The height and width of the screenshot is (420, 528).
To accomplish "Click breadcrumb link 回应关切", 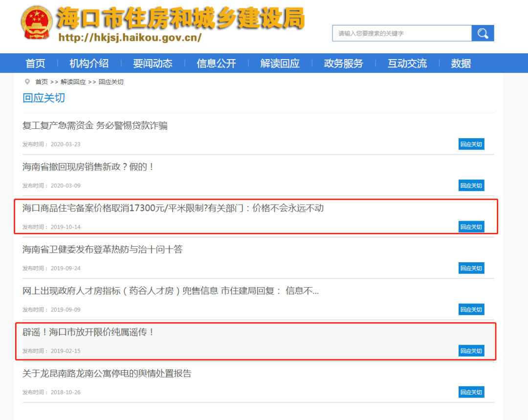I will point(111,82).
